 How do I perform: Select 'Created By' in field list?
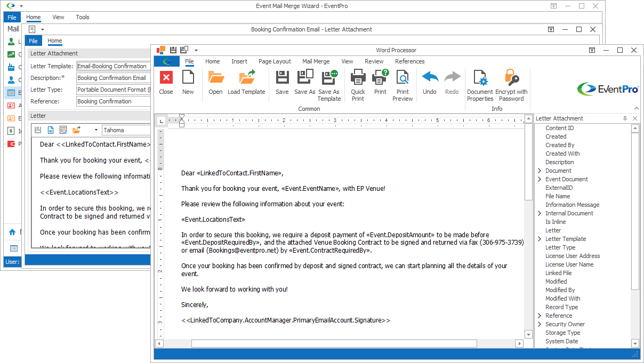click(560, 145)
